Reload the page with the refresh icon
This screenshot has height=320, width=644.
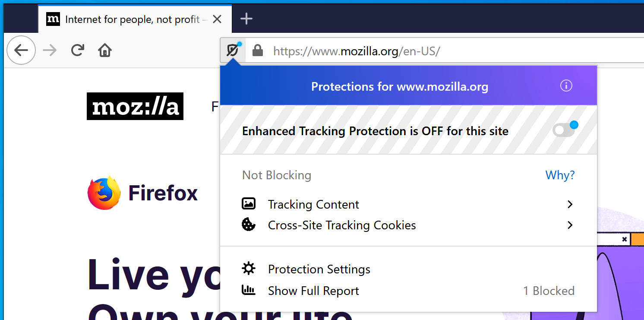click(77, 51)
